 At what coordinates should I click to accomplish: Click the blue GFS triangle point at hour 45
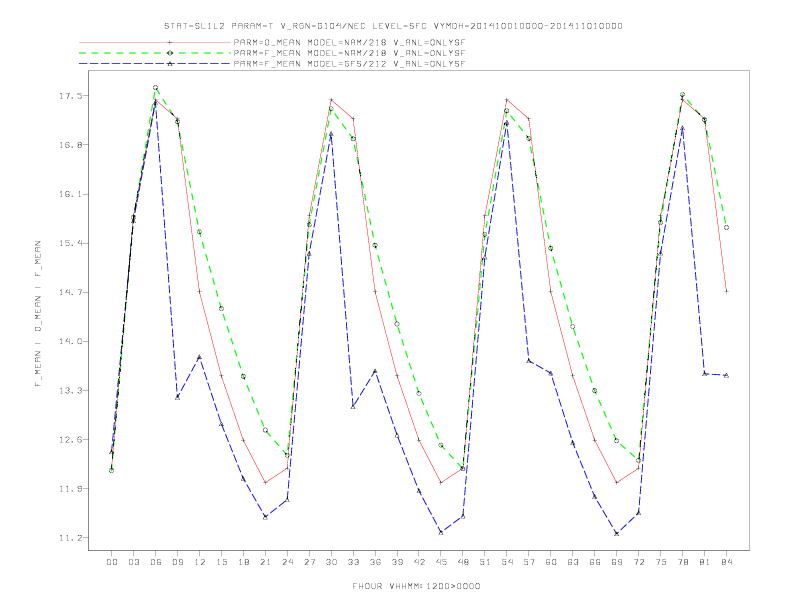coord(441,532)
